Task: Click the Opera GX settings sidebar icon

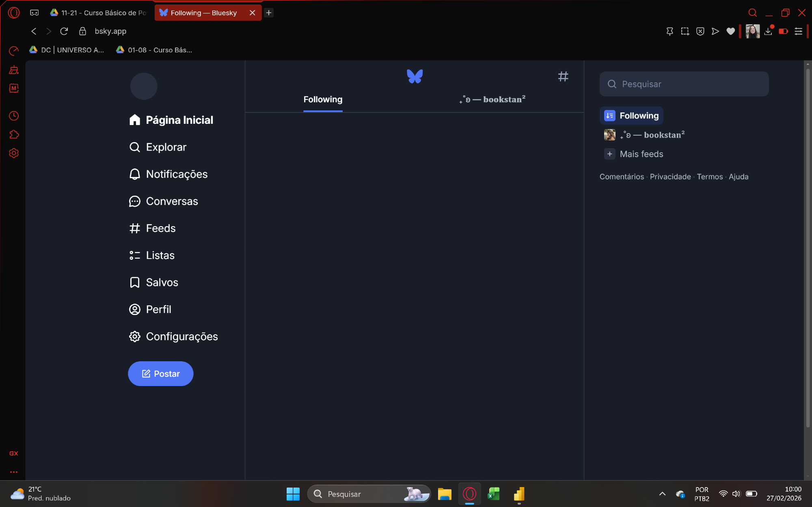Action: point(14,153)
